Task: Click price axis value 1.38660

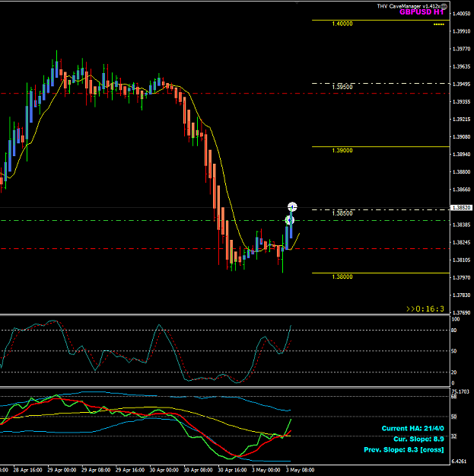Action: [x=461, y=190]
